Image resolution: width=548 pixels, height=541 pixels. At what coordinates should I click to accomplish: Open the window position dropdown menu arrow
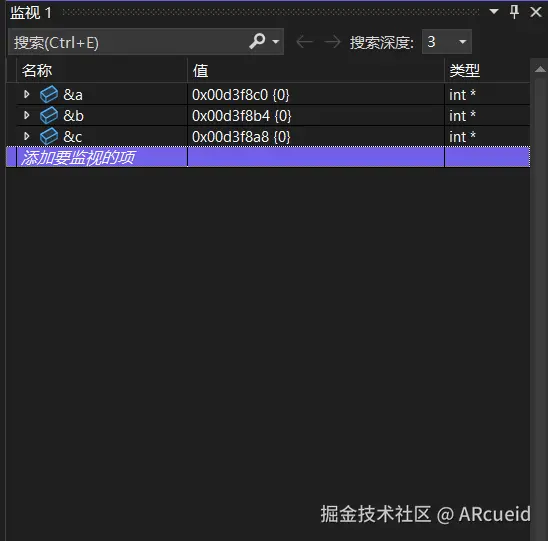coord(494,12)
